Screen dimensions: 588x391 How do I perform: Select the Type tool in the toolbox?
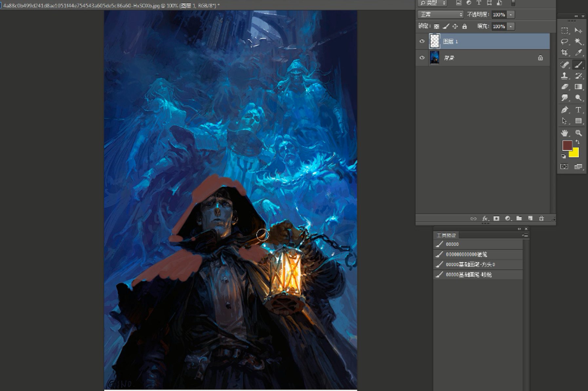[578, 110]
